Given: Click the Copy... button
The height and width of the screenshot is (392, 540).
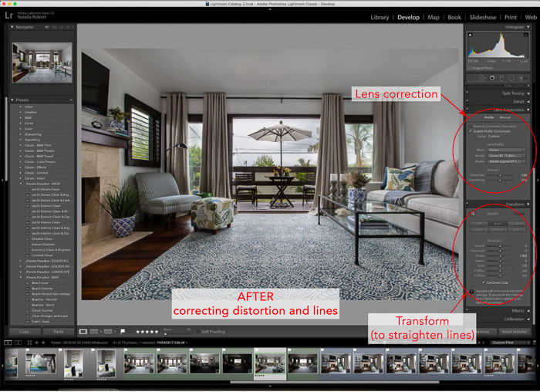Looking at the screenshot, I should 25,331.
